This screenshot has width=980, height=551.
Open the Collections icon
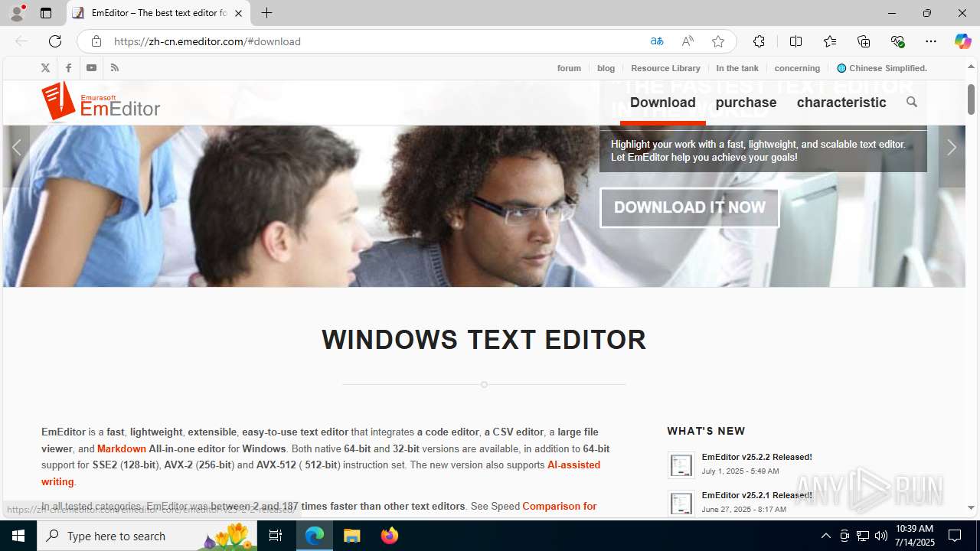(x=864, y=41)
